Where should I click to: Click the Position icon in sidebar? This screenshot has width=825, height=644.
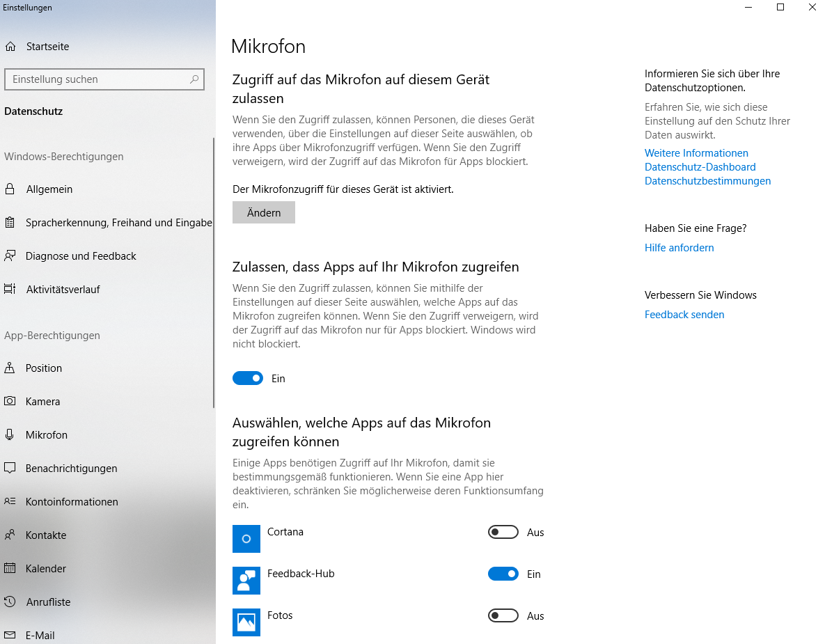tap(10, 368)
